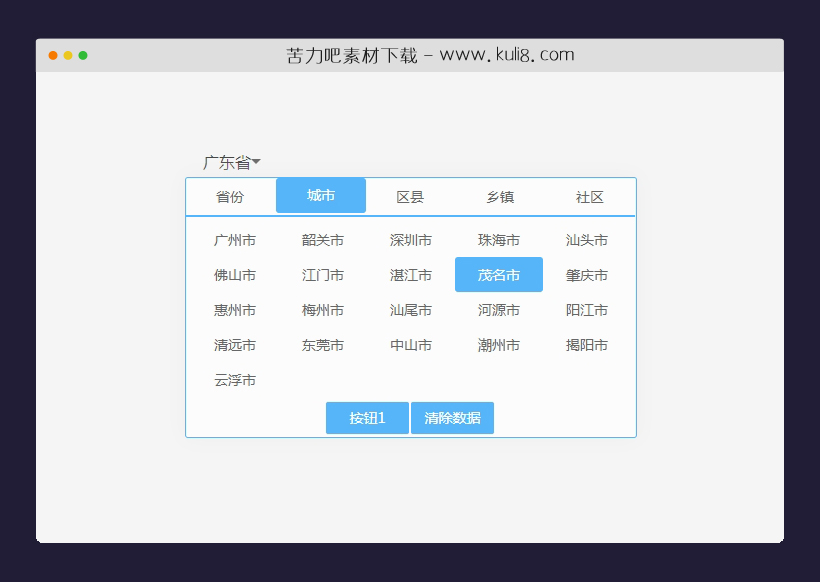Open the 乡镇 tab
The width and height of the screenshot is (820, 582).
click(x=499, y=196)
